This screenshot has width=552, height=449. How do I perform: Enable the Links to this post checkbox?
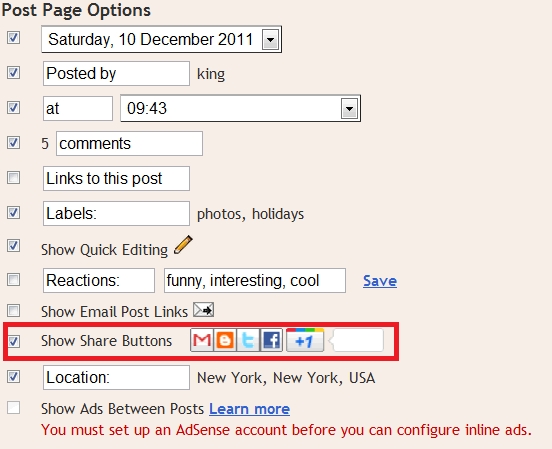(13, 177)
